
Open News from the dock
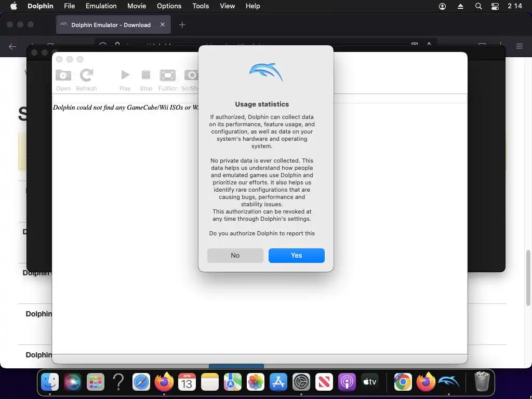coord(324,382)
